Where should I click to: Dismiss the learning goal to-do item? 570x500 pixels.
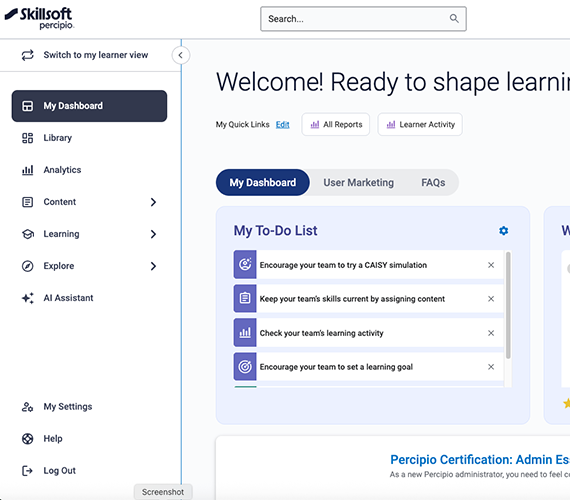[x=491, y=367]
